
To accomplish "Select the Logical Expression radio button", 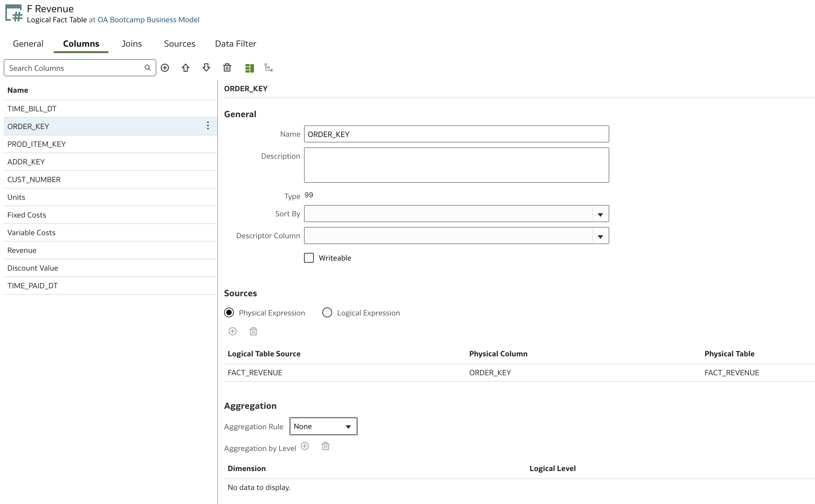I will (327, 312).
